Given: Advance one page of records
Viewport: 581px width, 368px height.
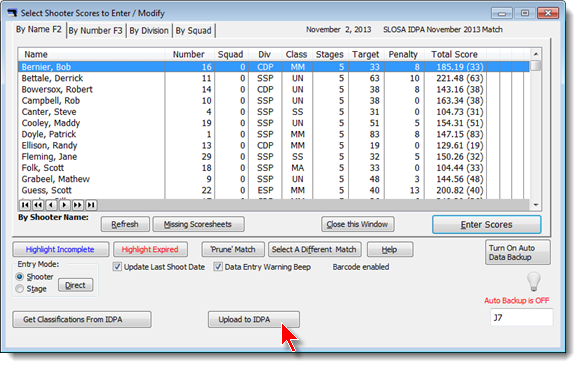Looking at the screenshot, I should (78, 205).
